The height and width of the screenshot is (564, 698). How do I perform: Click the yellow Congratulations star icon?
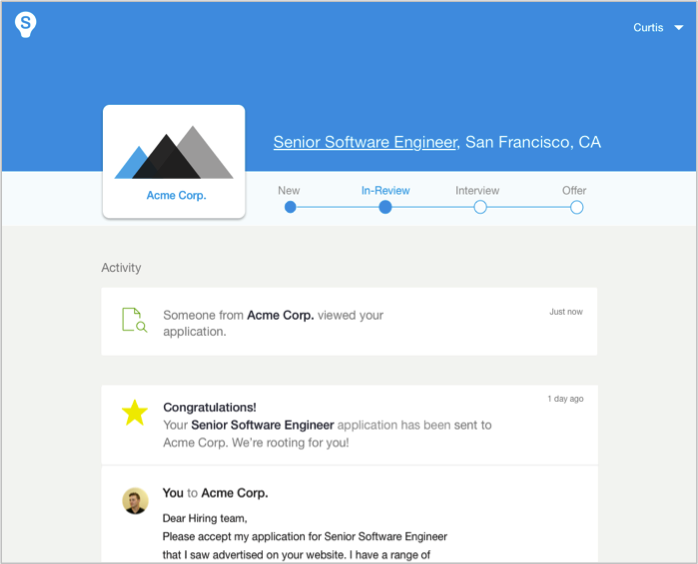(134, 412)
